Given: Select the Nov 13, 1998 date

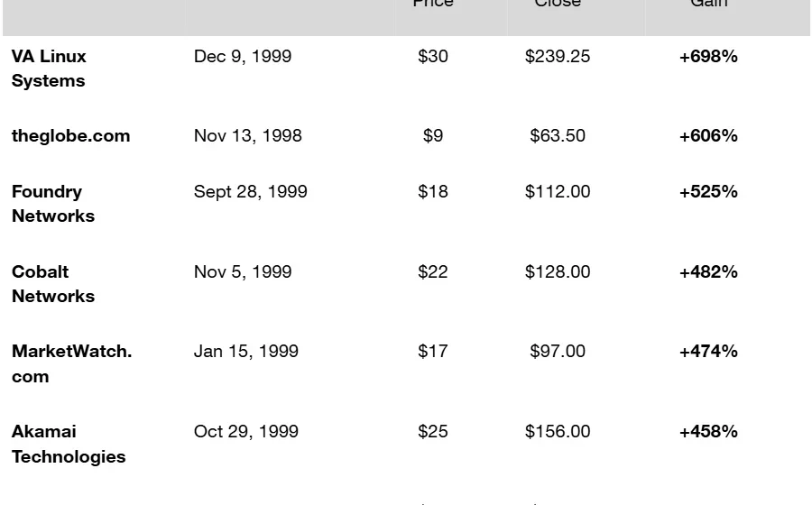Looking at the screenshot, I should point(248,135).
